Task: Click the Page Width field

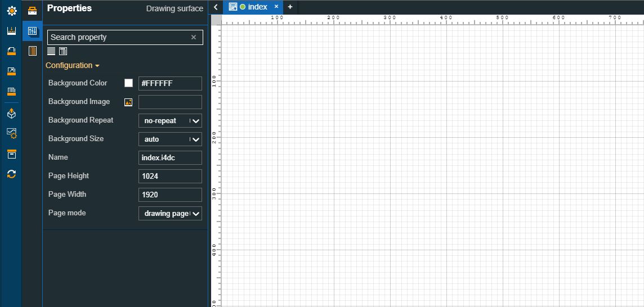Action: pos(170,195)
